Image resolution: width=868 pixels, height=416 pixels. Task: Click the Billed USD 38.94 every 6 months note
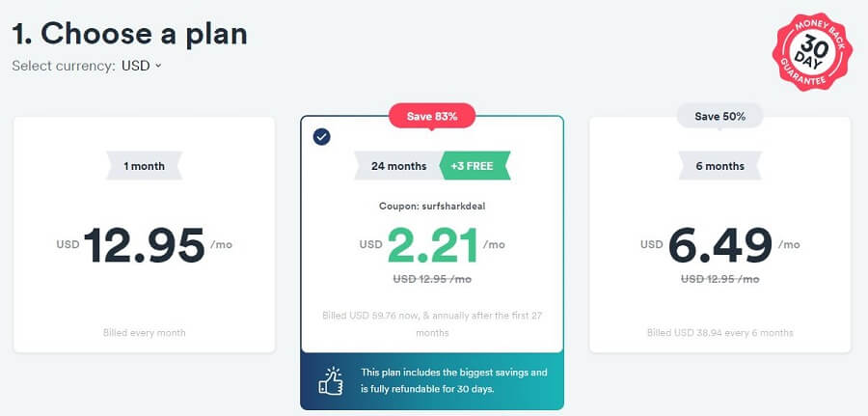pyautogui.click(x=719, y=333)
